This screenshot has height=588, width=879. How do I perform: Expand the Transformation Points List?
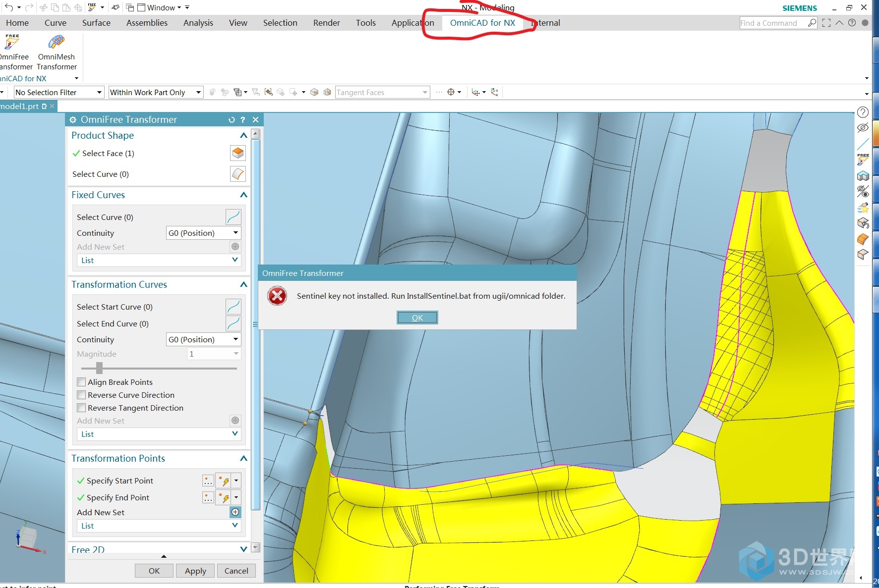159,526
